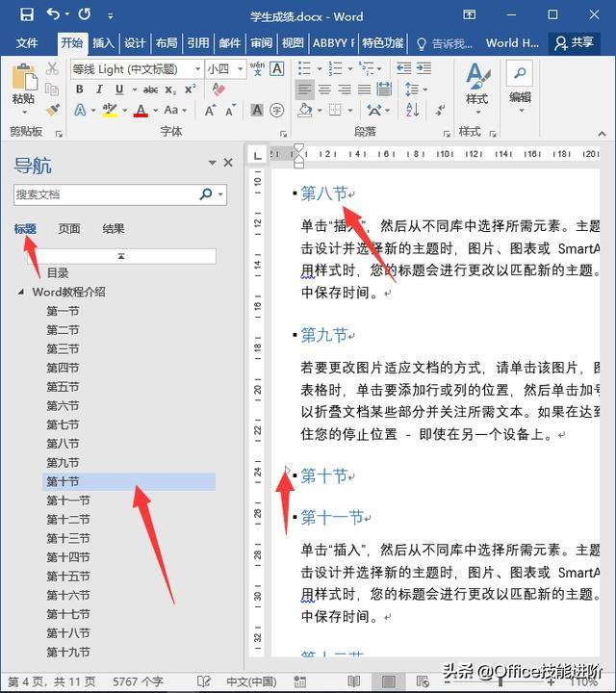
Task: Toggle show paragraph marks
Action: (x=440, y=110)
